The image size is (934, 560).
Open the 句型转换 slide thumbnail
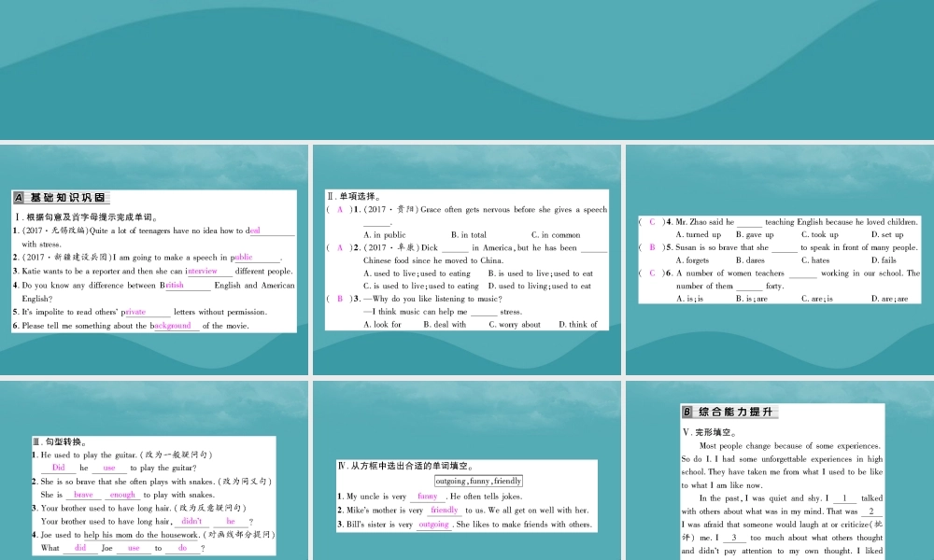click(x=154, y=470)
